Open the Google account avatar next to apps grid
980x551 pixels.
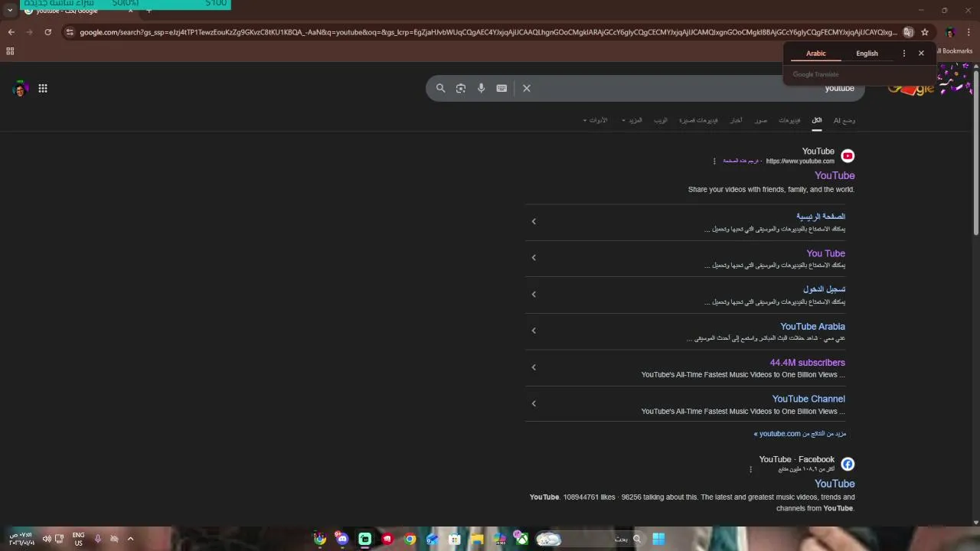pyautogui.click(x=20, y=89)
